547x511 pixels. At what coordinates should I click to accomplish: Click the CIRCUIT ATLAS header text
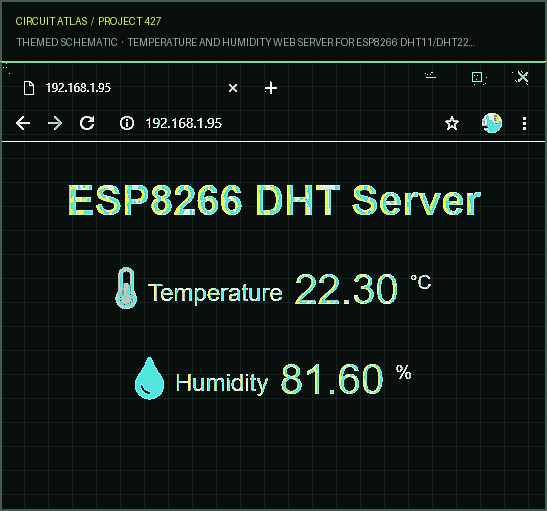pyautogui.click(x=51, y=21)
